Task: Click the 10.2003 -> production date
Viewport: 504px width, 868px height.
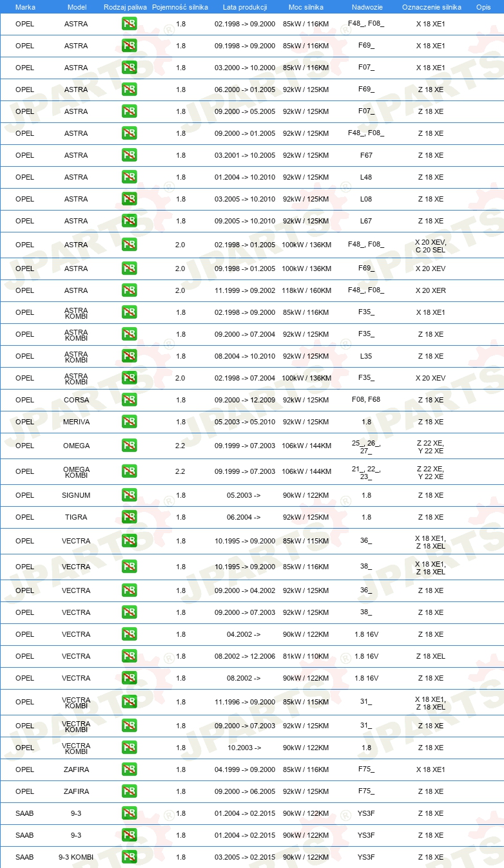Action: click(x=244, y=748)
